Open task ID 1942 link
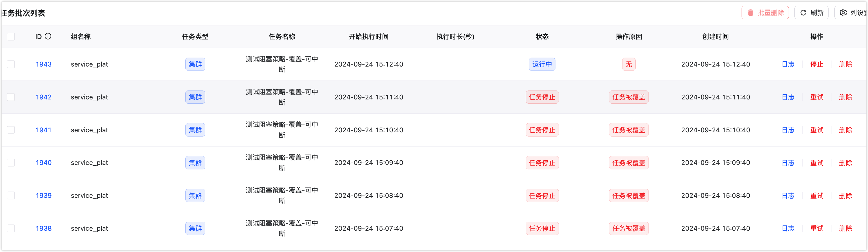The image size is (868, 252). [43, 97]
